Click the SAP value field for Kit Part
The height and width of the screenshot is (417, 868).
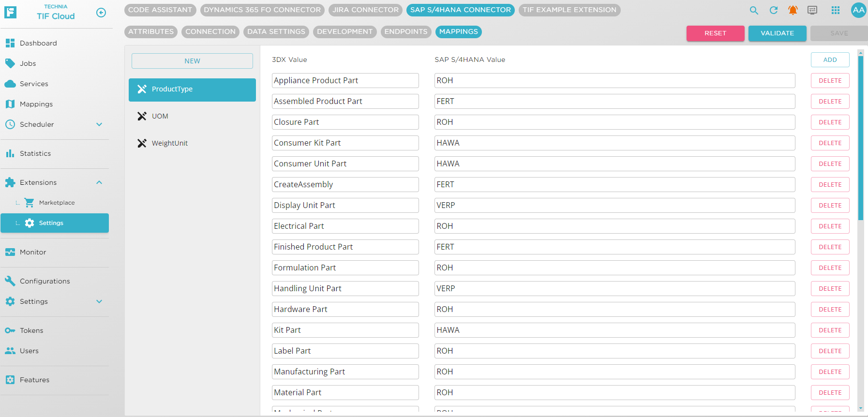[614, 330]
